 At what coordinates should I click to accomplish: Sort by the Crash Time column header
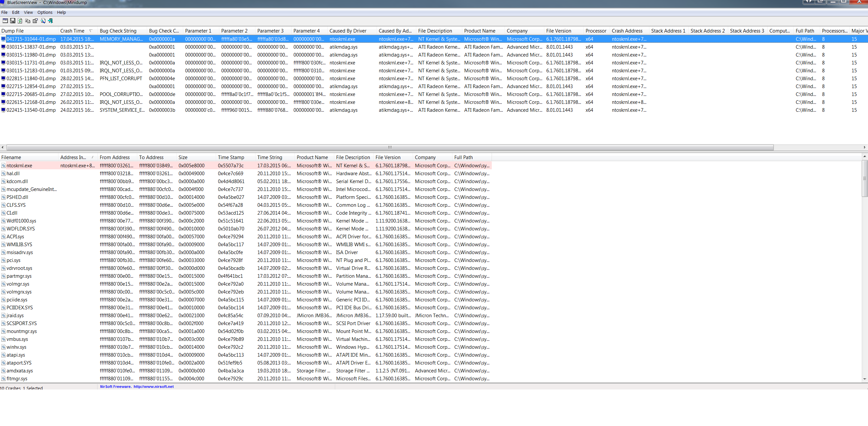pyautogui.click(x=72, y=31)
